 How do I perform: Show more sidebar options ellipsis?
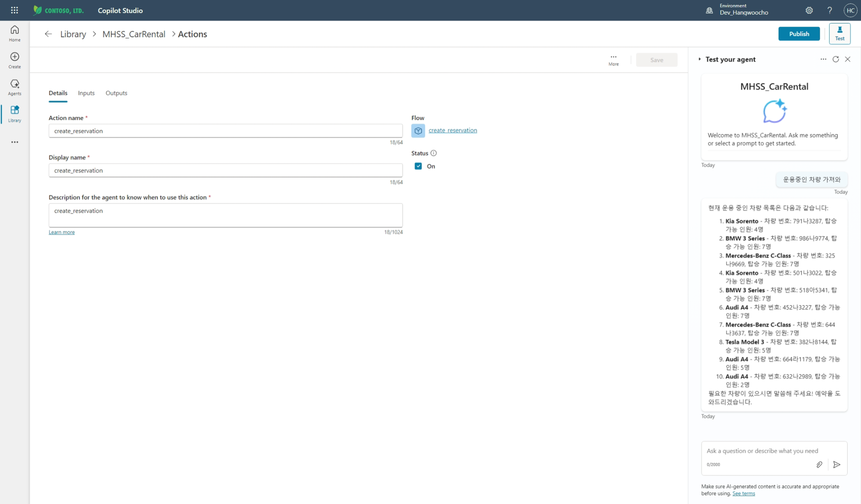click(x=14, y=142)
